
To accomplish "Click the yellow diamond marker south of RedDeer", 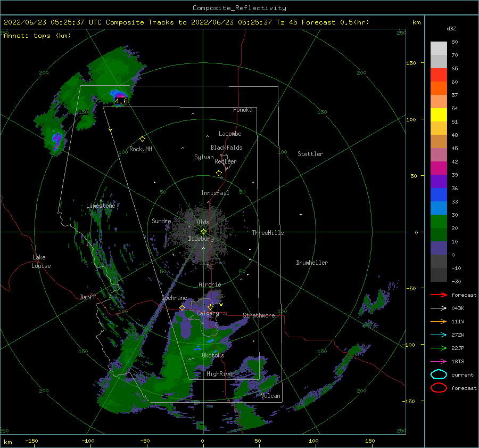I will (x=219, y=173).
